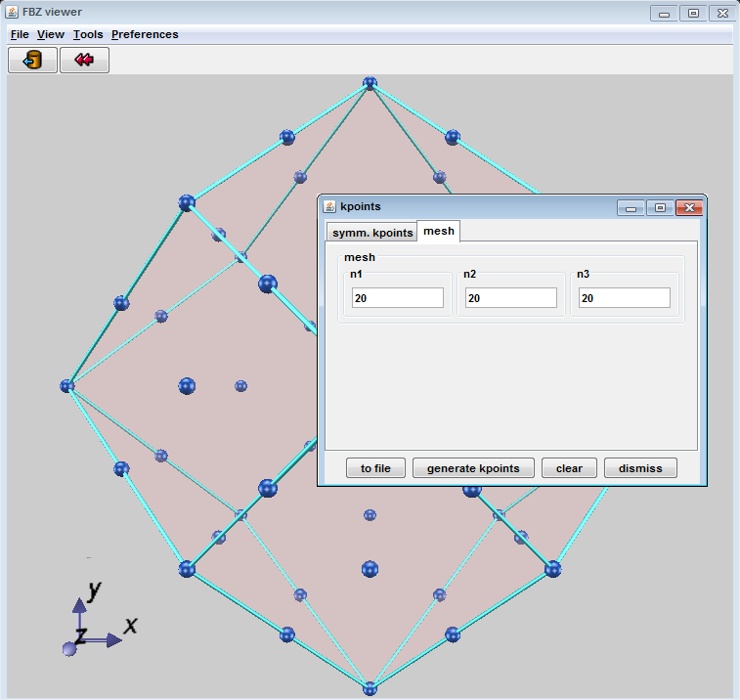The image size is (740, 700).
Task: Minimize the kpoints dialog window
Action: click(x=631, y=207)
